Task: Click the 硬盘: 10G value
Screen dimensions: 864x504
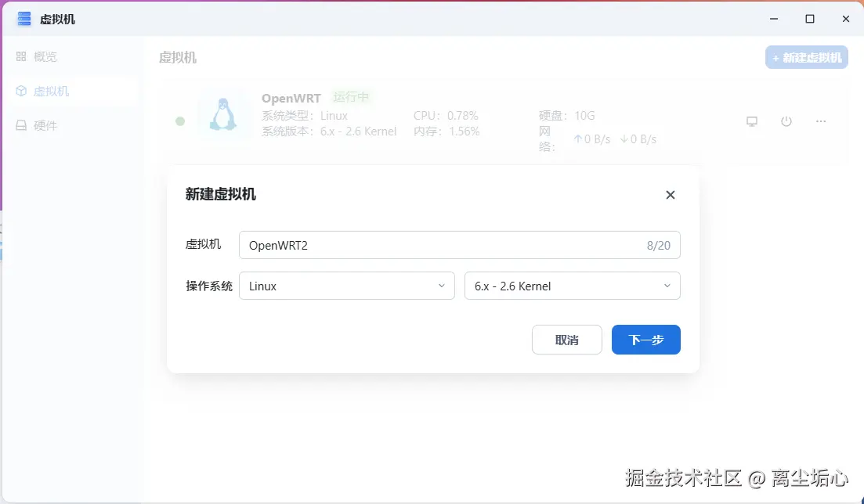Action: 567,116
